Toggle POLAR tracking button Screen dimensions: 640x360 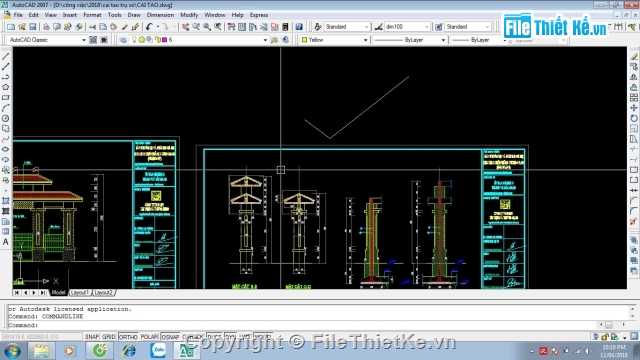149,337
